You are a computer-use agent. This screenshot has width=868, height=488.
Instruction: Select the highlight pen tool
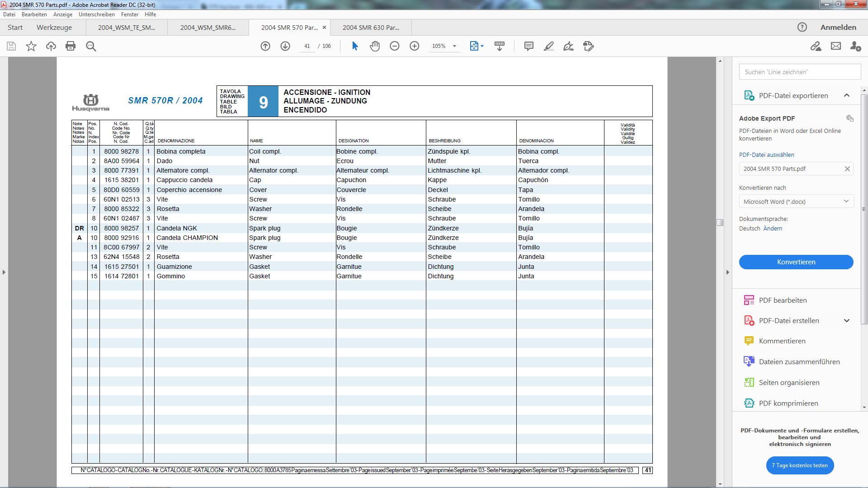point(549,46)
